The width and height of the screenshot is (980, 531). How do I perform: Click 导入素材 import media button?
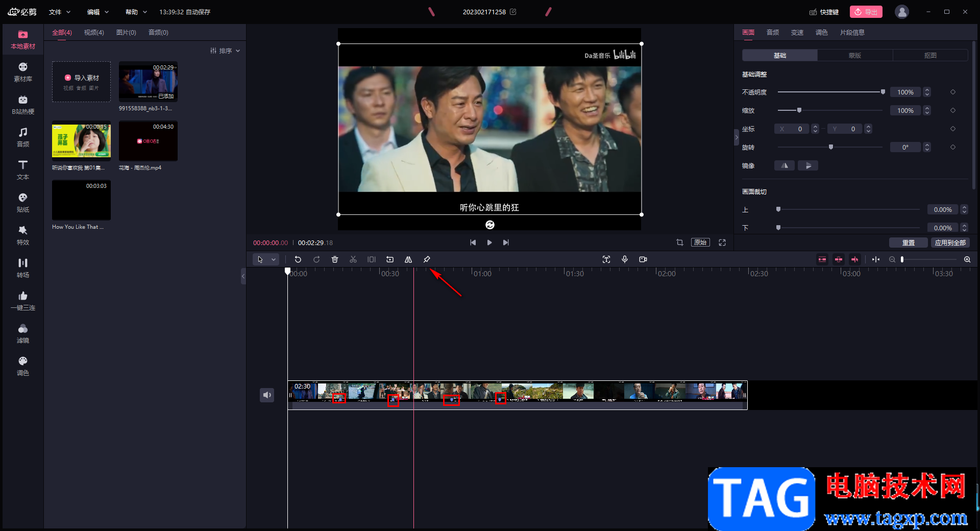click(x=82, y=82)
